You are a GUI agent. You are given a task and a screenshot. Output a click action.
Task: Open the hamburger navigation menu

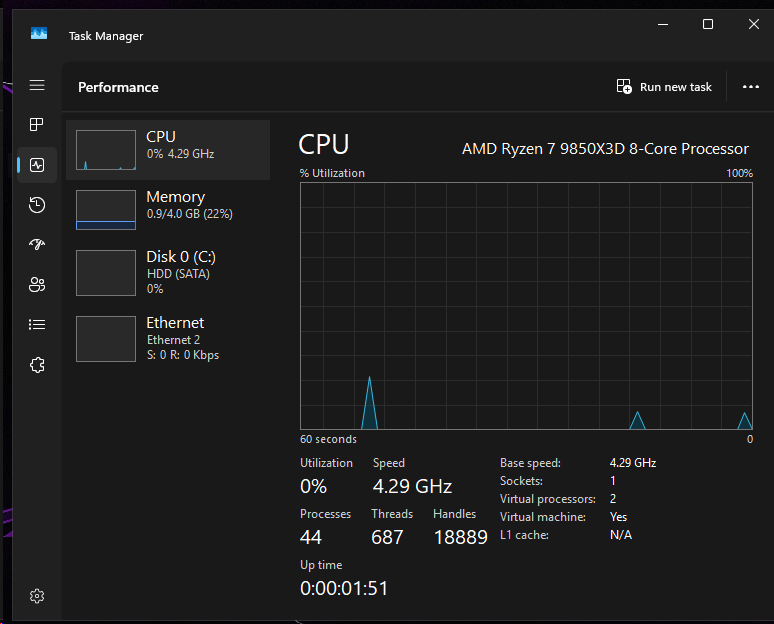pos(37,85)
